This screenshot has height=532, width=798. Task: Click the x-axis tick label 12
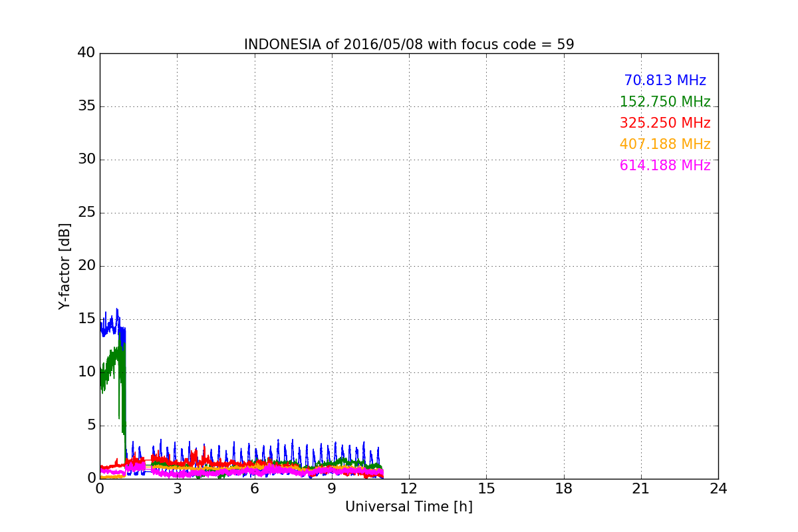click(409, 489)
